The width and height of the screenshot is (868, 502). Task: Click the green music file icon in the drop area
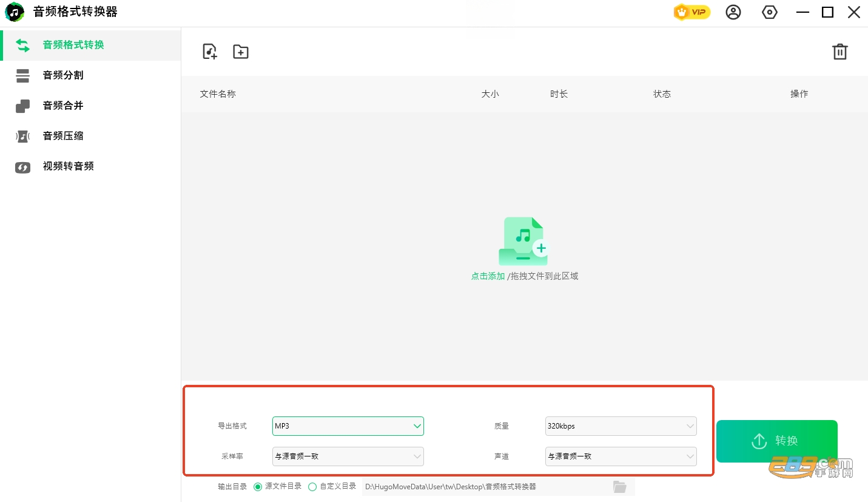(x=523, y=241)
